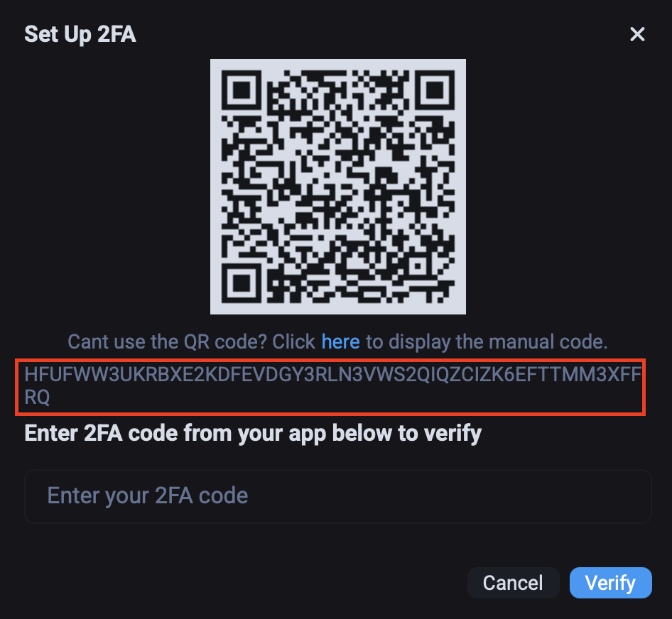Click the bottom-left QR finder square
The height and width of the screenshot is (619, 672).
[x=242, y=283]
